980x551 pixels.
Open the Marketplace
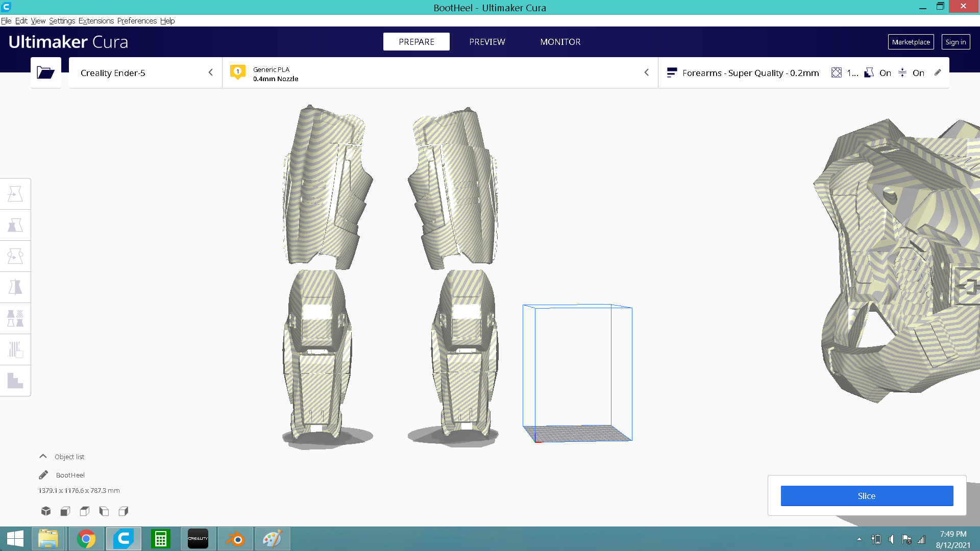coord(911,42)
